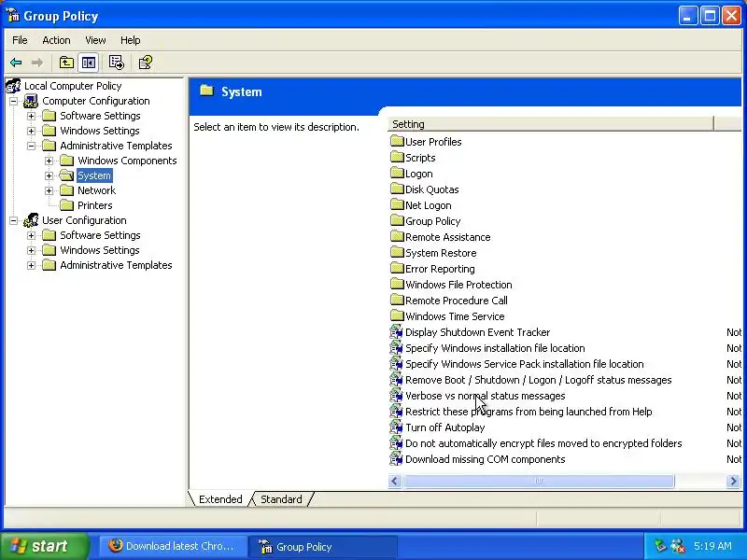Viewport: 747px width, 560px height.
Task: Click the Windows Components folder icon in tree
Action: click(67, 161)
